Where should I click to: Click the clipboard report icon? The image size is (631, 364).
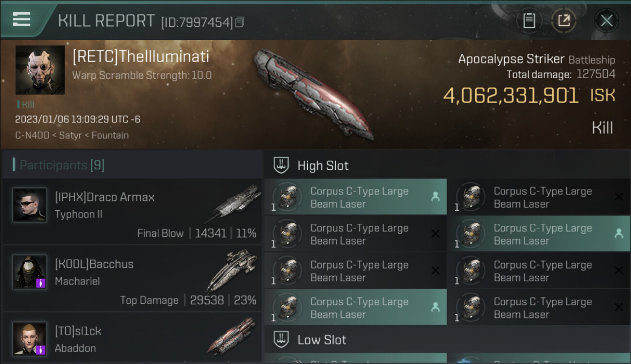point(529,21)
